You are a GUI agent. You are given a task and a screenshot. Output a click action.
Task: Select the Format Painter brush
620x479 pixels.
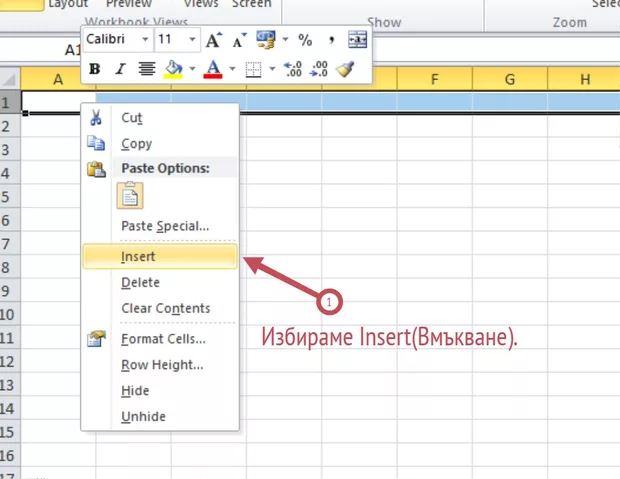click(345, 69)
